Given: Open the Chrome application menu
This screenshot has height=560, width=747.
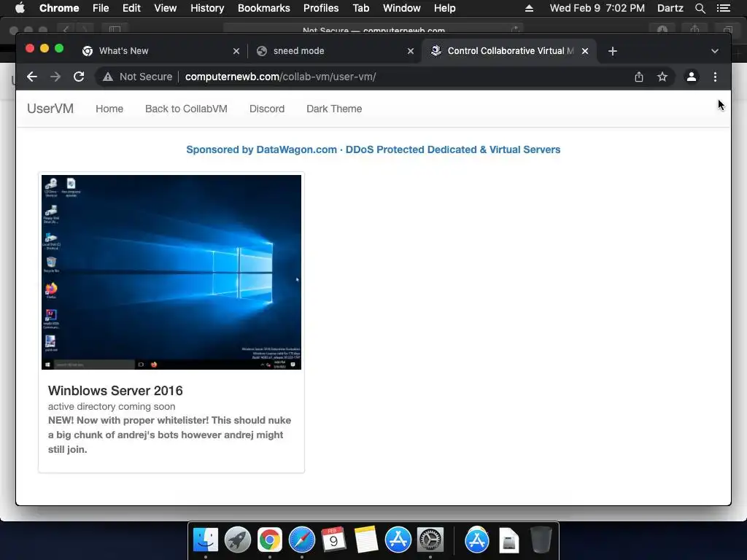Looking at the screenshot, I should pyautogui.click(x=59, y=8).
